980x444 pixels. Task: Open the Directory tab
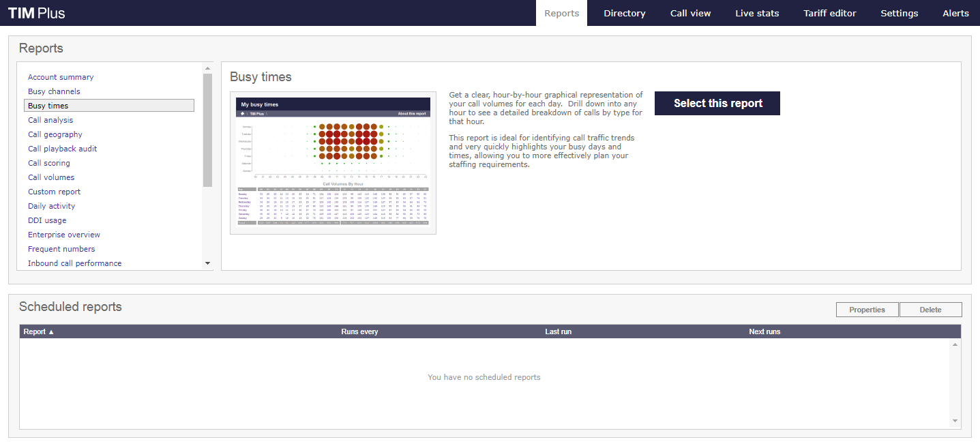pos(624,13)
